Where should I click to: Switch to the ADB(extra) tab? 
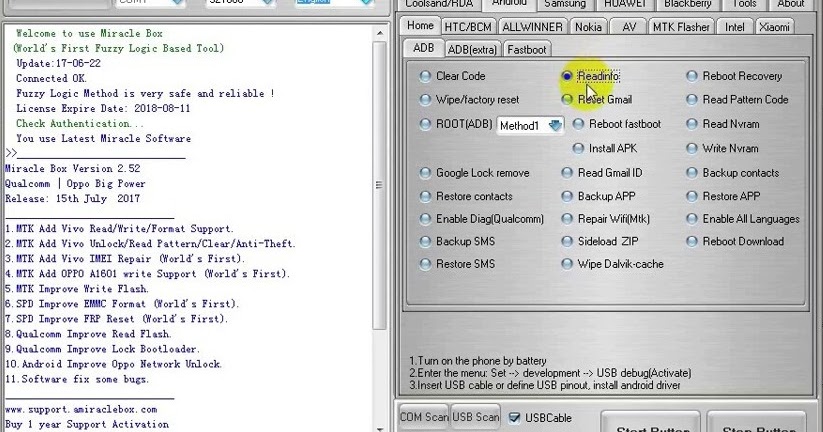[x=472, y=49]
